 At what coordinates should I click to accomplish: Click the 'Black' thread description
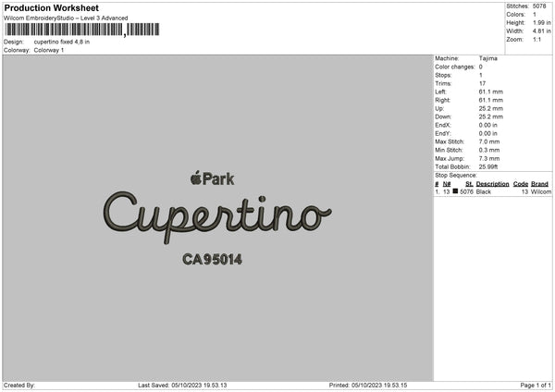click(484, 192)
